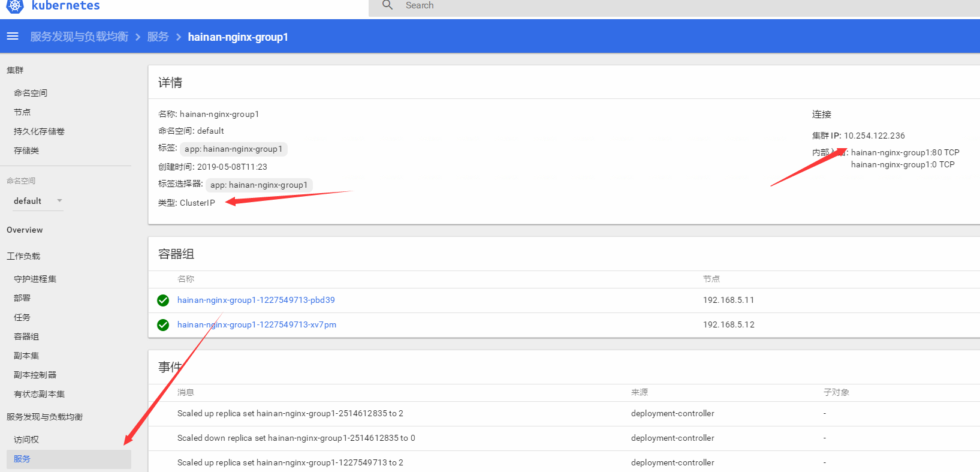Click event 'Scaled up replica set ...2514612835 to 2'

(290, 413)
